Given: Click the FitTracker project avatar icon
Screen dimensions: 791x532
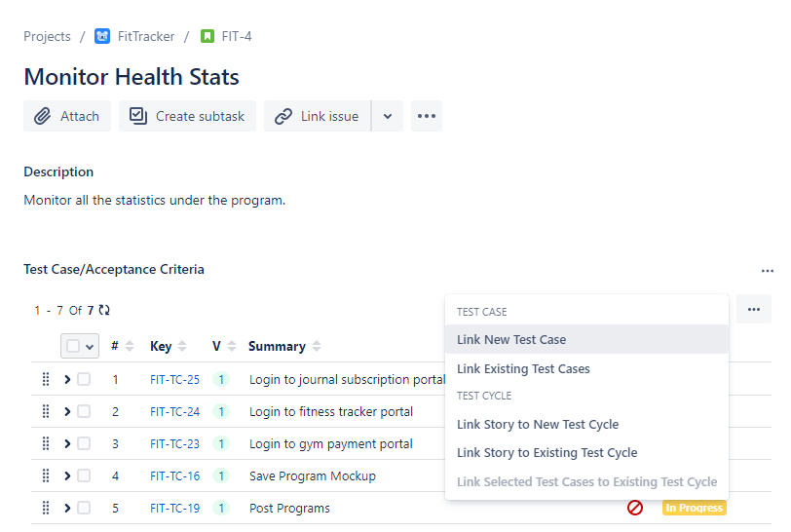Looking at the screenshot, I should pyautogui.click(x=102, y=37).
